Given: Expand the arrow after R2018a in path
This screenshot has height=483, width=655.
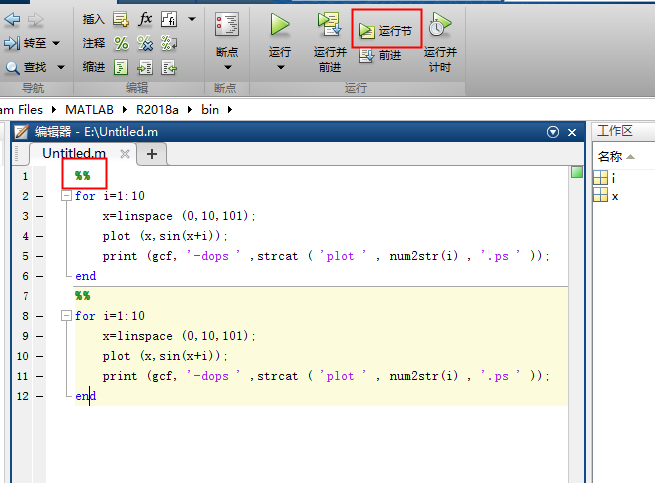Looking at the screenshot, I should coord(190,110).
